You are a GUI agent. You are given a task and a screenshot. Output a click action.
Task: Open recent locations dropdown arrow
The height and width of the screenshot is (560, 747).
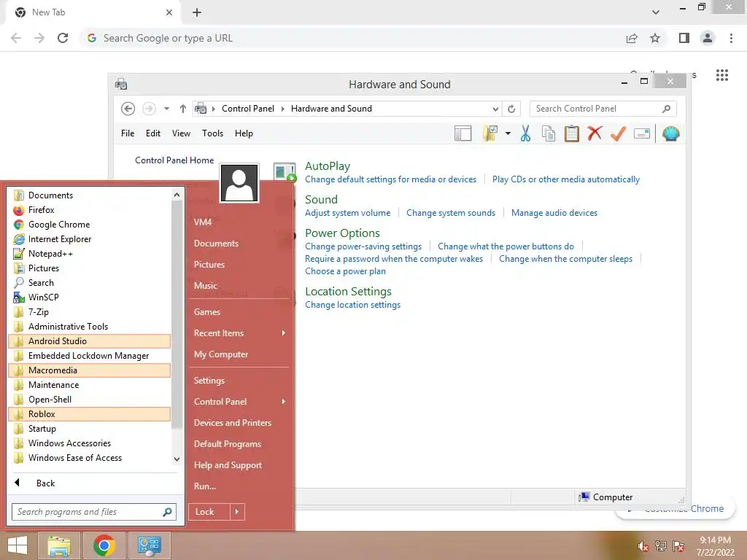(x=166, y=109)
